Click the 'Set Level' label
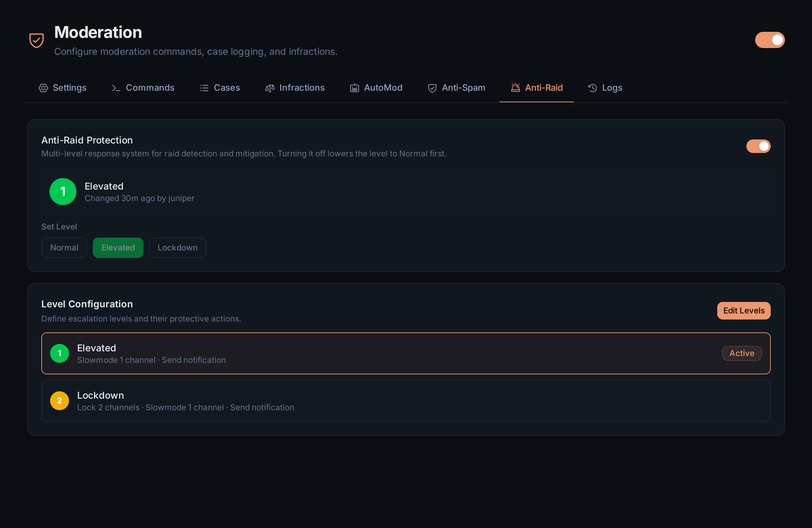The width and height of the screenshot is (812, 528). (59, 227)
